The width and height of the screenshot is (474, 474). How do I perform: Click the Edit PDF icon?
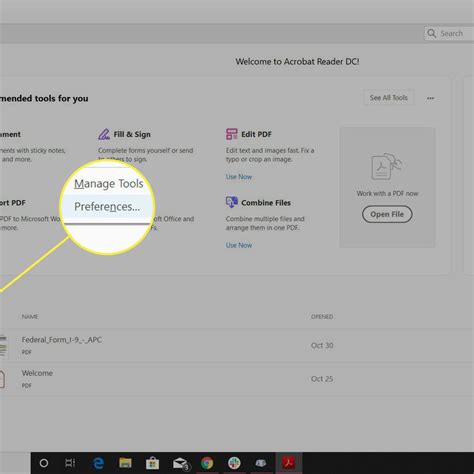click(x=232, y=134)
